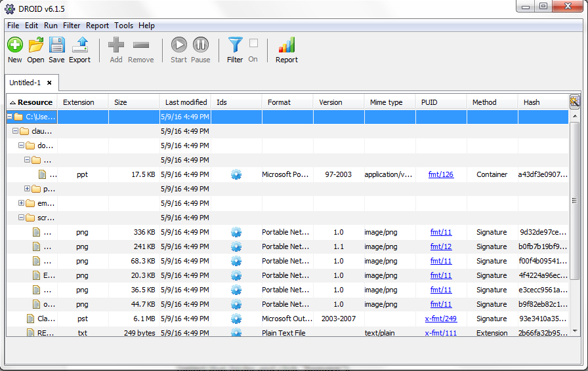
Task: Open the fmt/126 PUID link
Action: [x=441, y=174]
